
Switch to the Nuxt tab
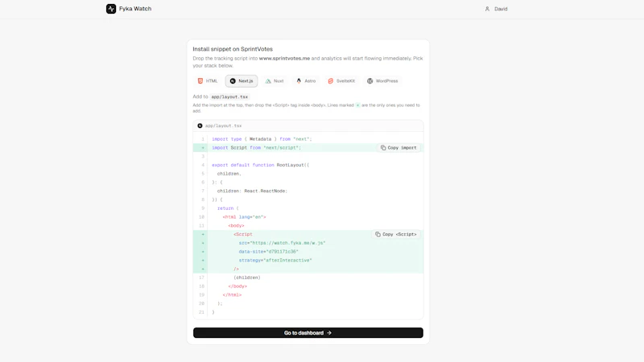pos(275,81)
